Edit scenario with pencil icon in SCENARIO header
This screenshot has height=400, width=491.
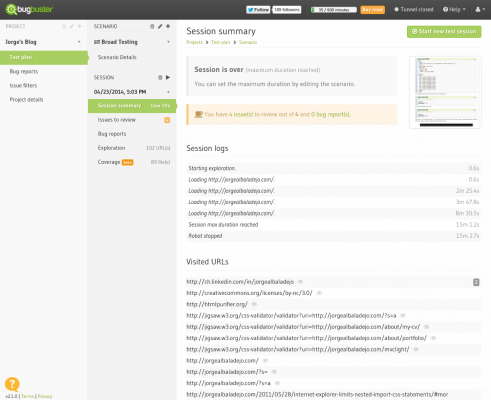(160, 26)
